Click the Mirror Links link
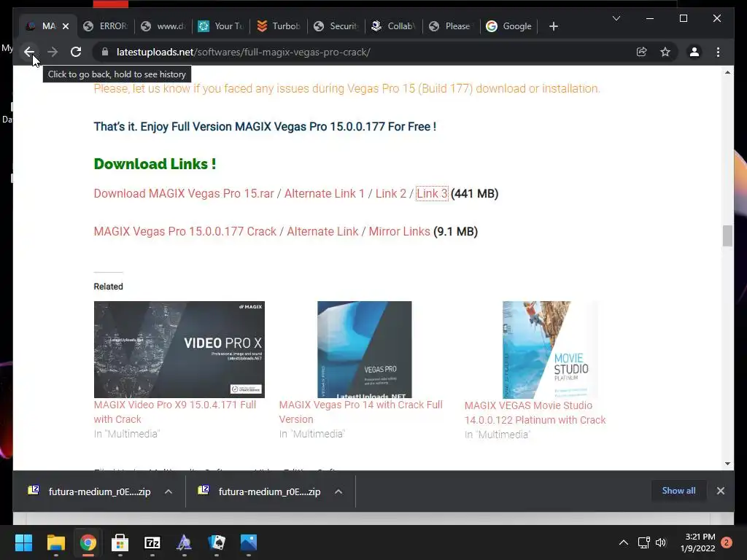 click(x=399, y=231)
